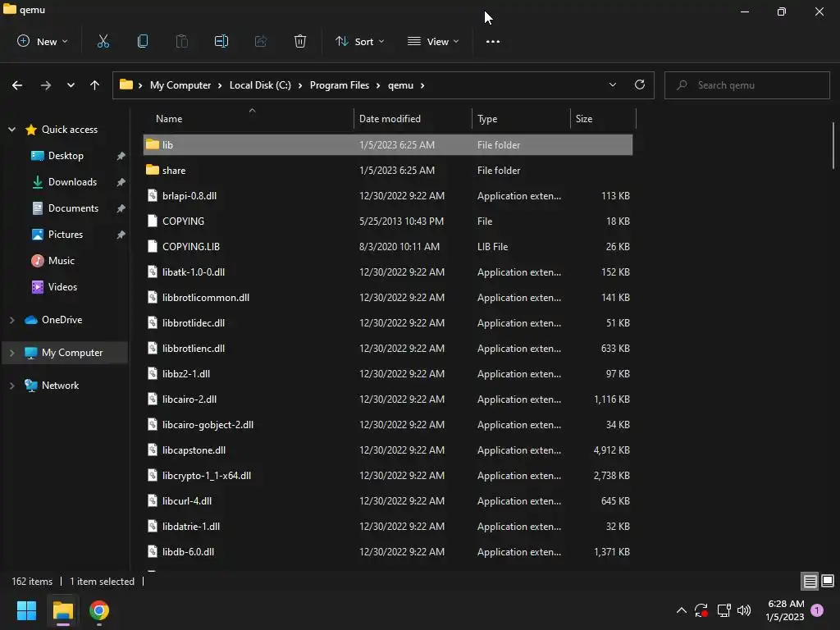Go back with the left arrow
Image resolution: width=840 pixels, height=630 pixels.
tap(17, 85)
